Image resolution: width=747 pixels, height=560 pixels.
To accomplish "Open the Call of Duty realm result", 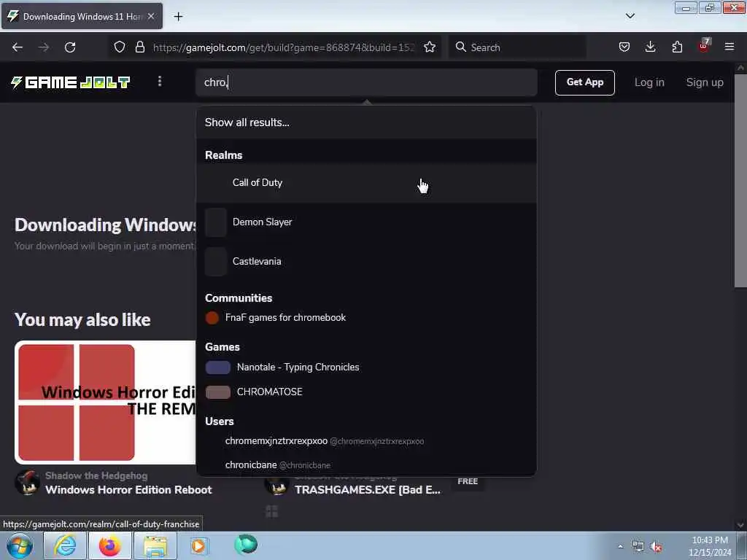I will (366, 183).
